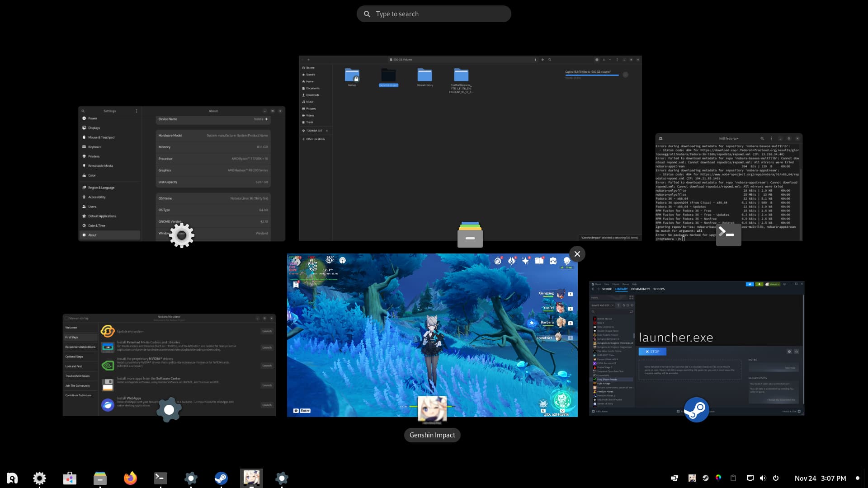
Task: Select the Genshin Impact dock icon
Action: click(x=251, y=478)
